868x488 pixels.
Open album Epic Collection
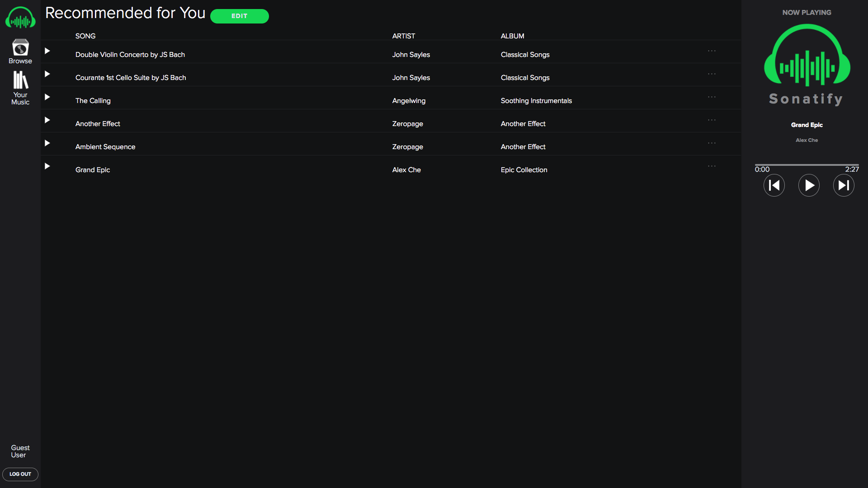[524, 170]
